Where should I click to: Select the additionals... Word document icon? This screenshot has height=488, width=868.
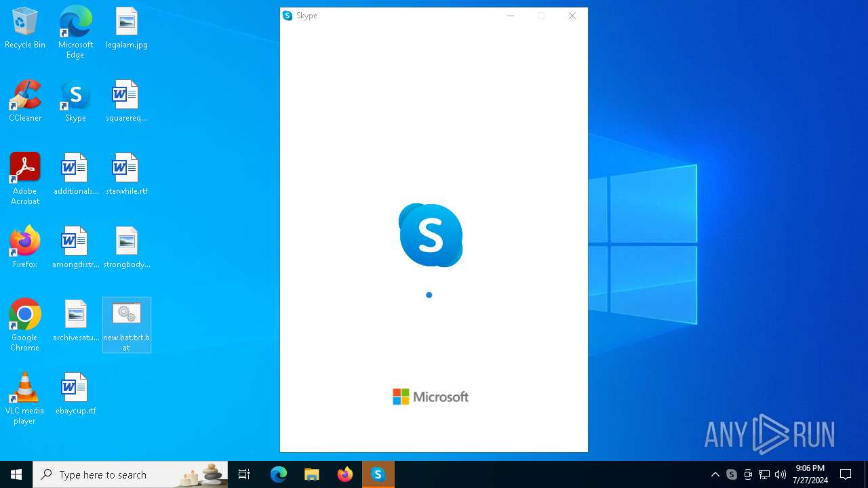(75, 175)
